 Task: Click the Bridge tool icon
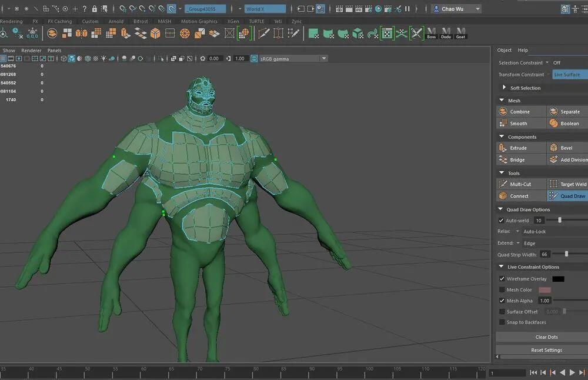503,160
